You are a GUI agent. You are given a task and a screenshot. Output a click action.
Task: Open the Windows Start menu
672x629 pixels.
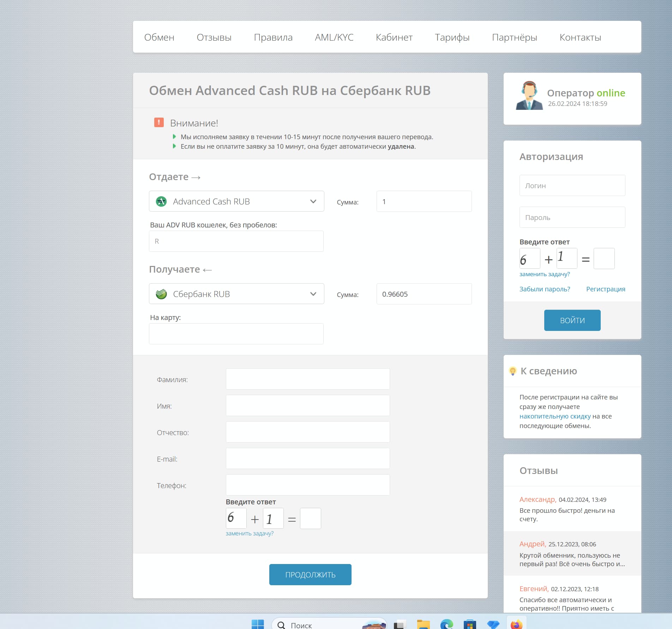(x=258, y=625)
